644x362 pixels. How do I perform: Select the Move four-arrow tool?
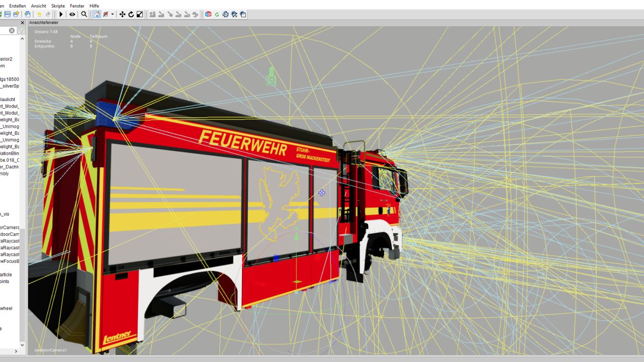tap(122, 15)
